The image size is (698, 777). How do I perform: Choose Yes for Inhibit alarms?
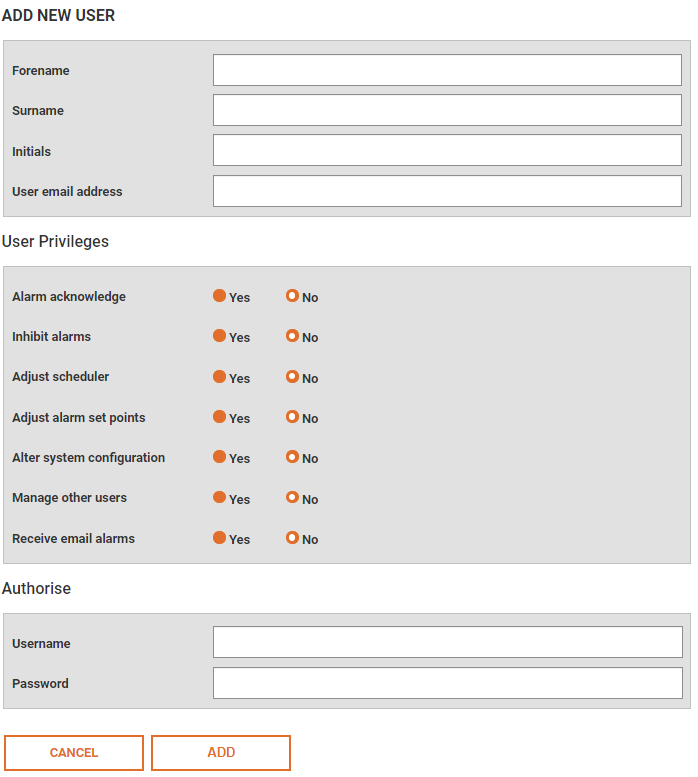pos(219,336)
